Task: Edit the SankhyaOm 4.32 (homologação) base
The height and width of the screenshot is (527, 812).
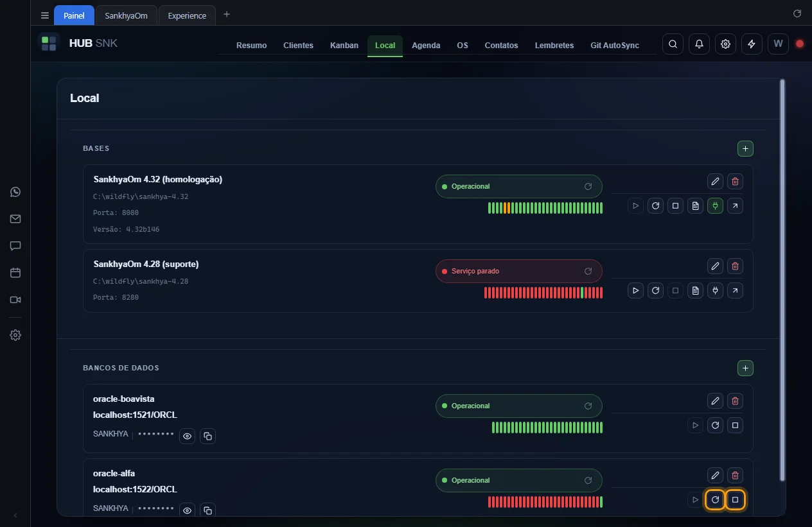Action: point(715,181)
